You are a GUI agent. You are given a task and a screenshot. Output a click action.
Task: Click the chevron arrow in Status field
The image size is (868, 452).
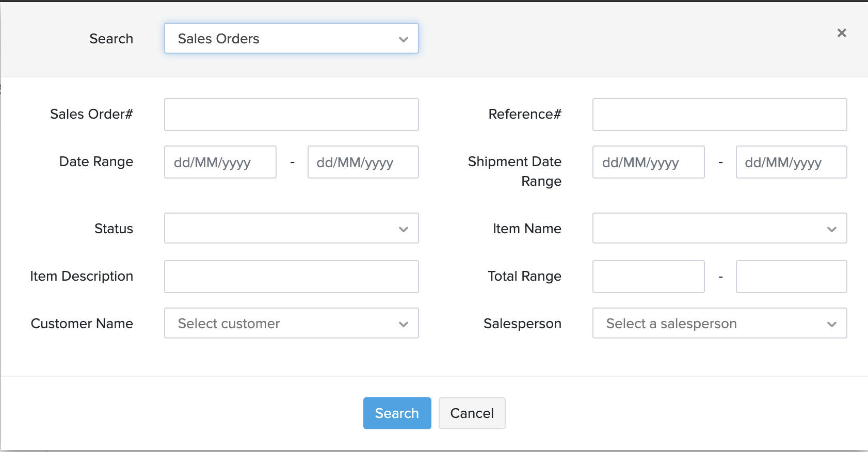(404, 229)
